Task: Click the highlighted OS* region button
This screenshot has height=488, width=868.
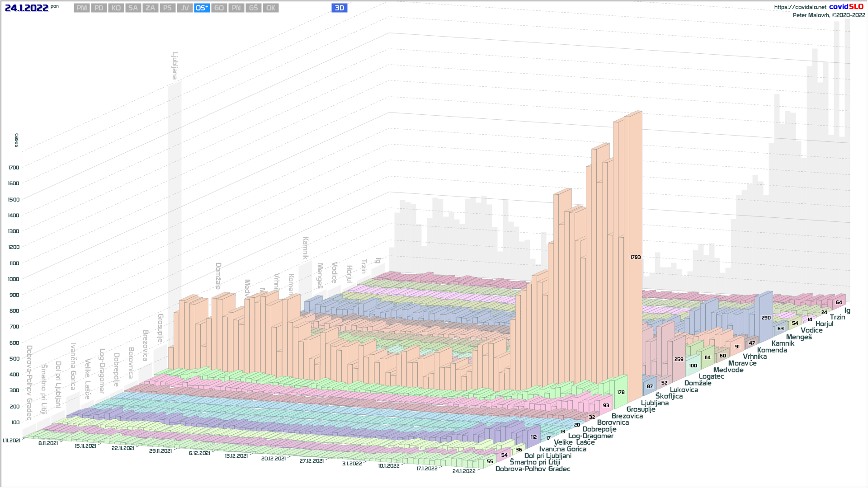Action: [202, 8]
